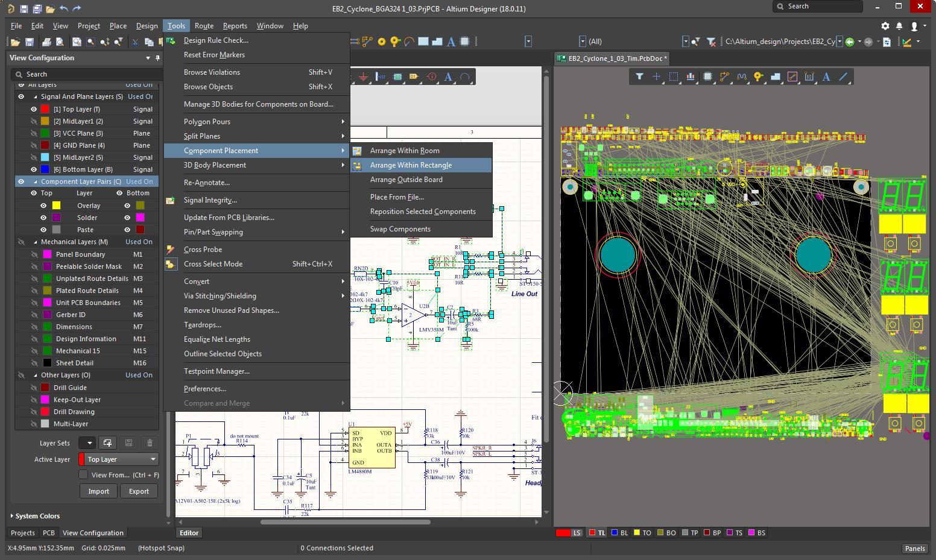Click the Undo arrow in title bar
Screen dimensions: 936x560
pos(64,8)
